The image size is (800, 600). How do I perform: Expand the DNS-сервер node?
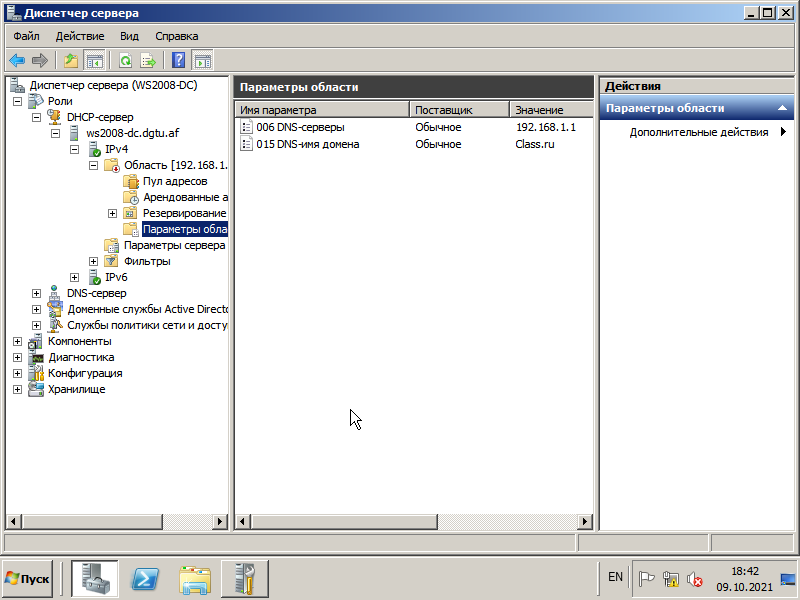36,293
